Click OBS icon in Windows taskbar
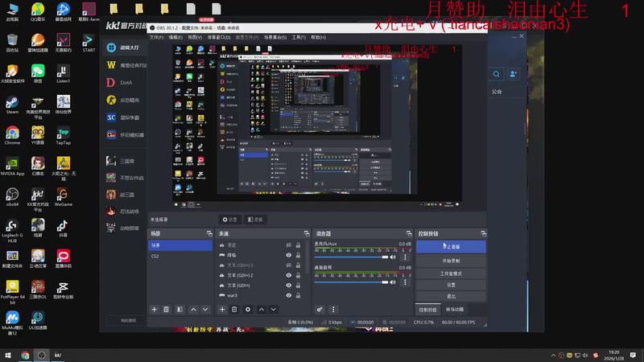The height and width of the screenshot is (362, 644). (x=42, y=355)
